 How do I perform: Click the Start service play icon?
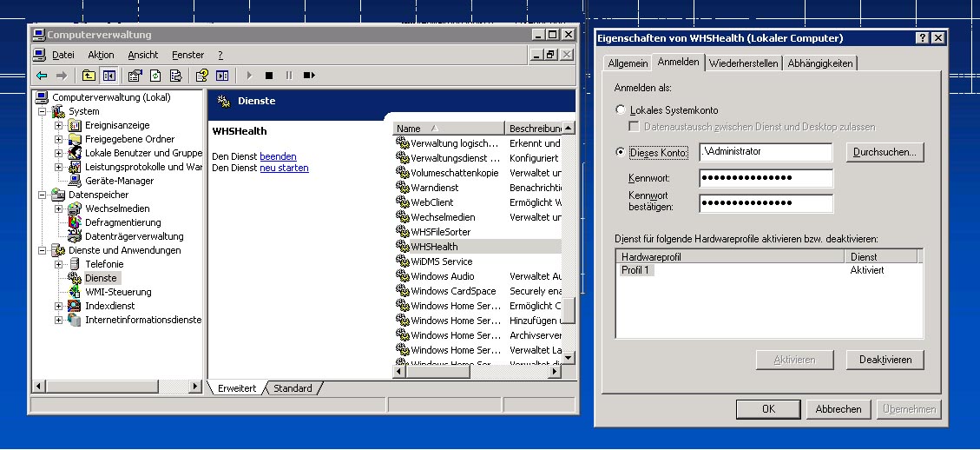pyautogui.click(x=249, y=76)
